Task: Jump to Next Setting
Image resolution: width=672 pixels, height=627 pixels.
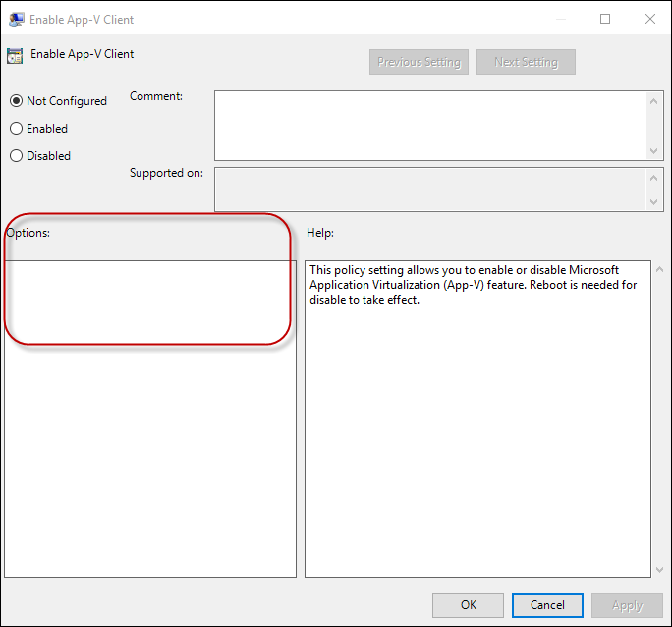Action: (526, 62)
